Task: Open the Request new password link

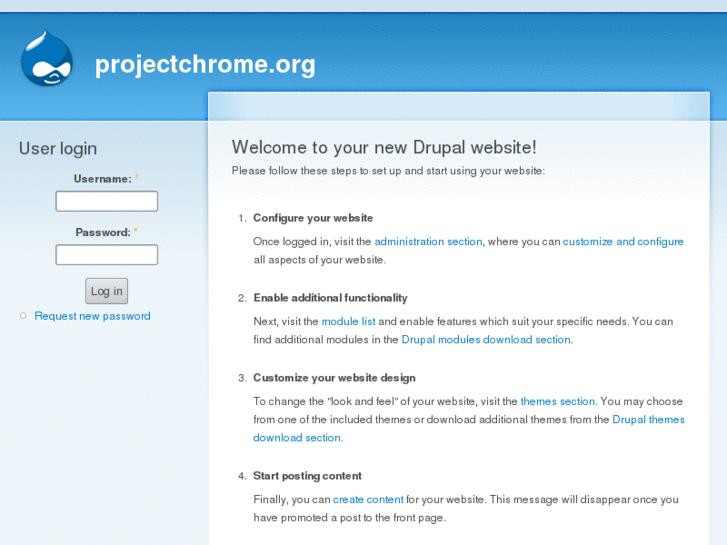Action: click(92, 316)
